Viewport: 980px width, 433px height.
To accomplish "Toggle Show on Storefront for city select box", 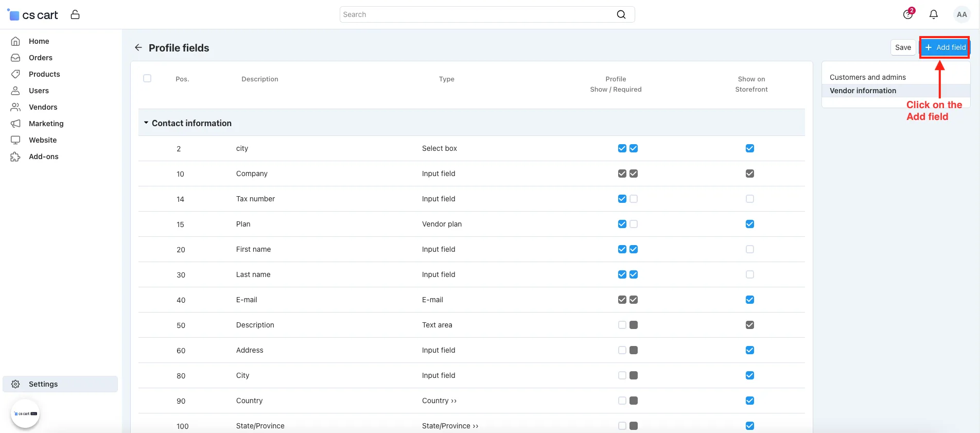I will coord(750,148).
